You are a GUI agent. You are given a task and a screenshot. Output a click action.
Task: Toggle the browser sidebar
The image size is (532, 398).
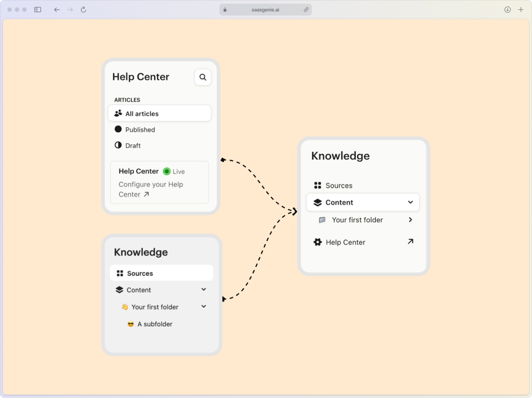coord(37,10)
